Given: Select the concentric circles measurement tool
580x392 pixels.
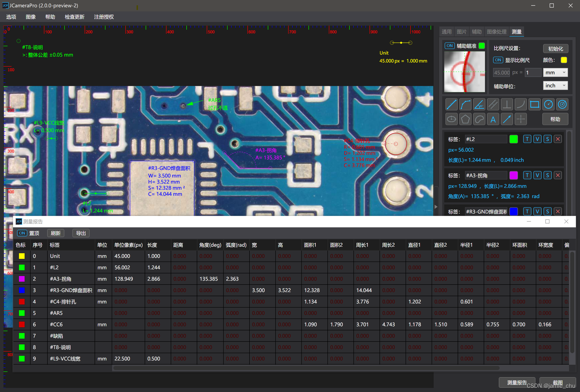Looking at the screenshot, I should 562,105.
